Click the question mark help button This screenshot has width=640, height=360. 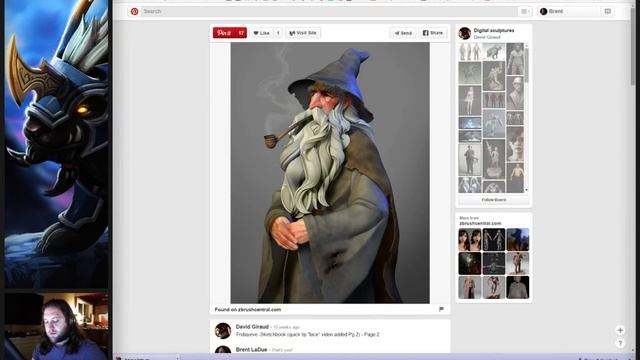click(x=620, y=343)
